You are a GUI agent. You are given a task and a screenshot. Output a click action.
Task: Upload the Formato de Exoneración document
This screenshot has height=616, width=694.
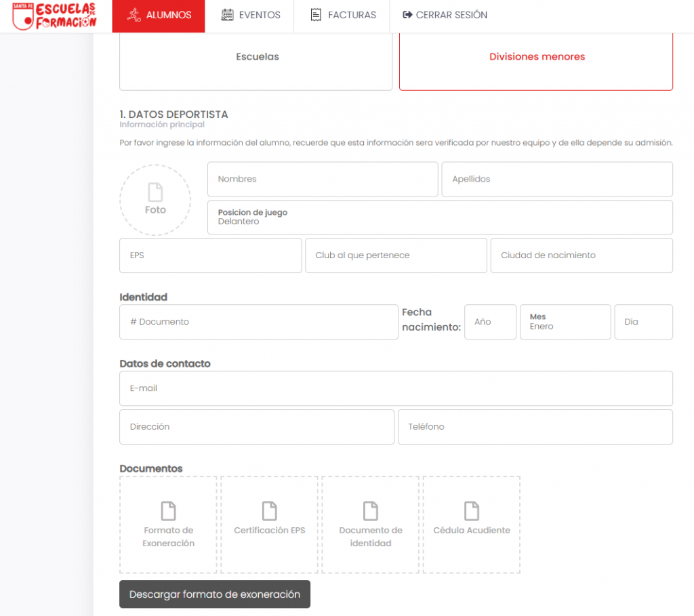click(168, 524)
